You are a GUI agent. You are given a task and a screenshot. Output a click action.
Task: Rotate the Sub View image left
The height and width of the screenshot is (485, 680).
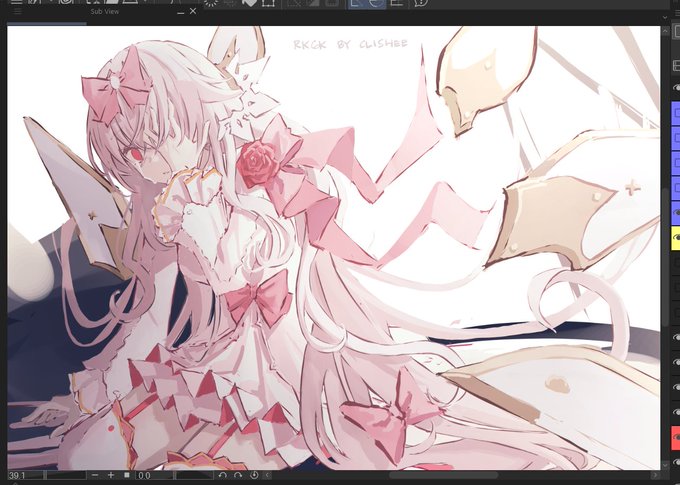tap(222, 475)
